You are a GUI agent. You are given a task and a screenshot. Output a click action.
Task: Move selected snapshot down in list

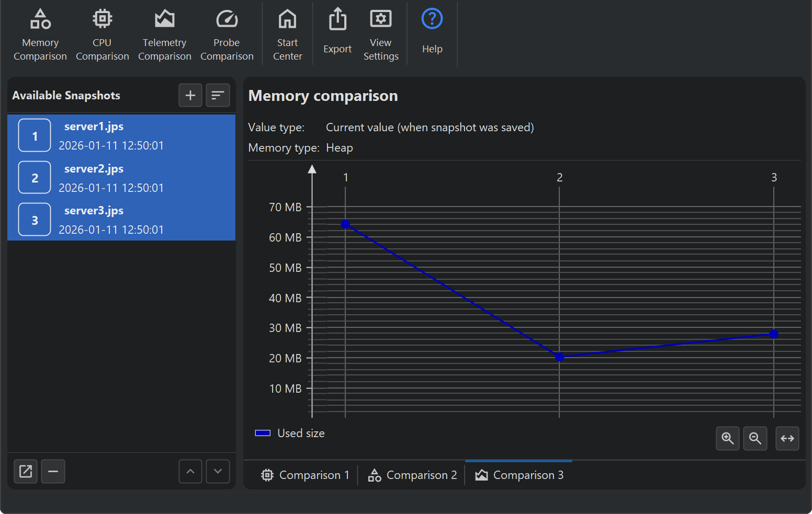tap(218, 471)
